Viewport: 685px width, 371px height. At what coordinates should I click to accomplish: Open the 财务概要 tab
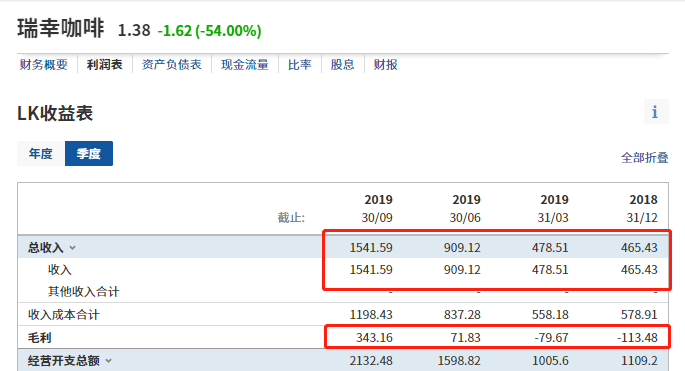(44, 65)
